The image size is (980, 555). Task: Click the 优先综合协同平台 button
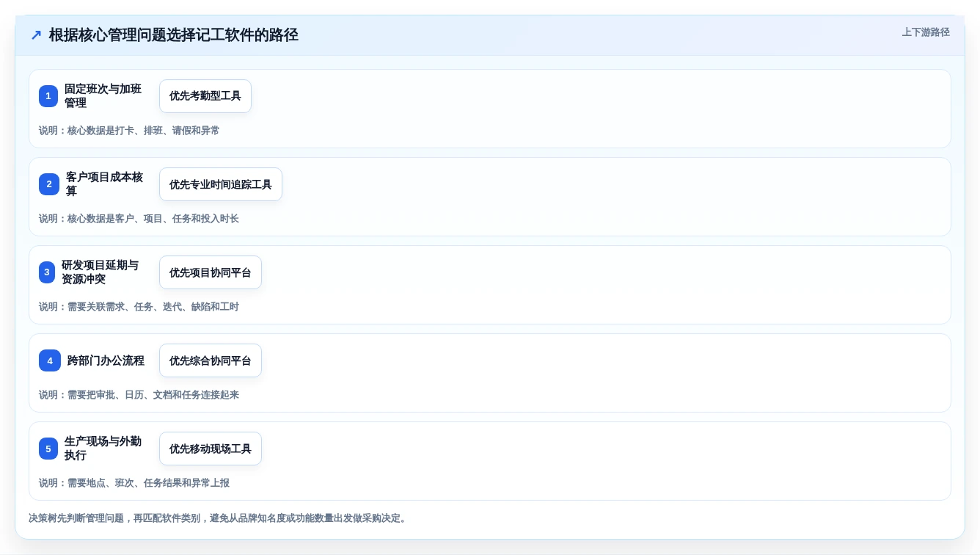pyautogui.click(x=211, y=360)
